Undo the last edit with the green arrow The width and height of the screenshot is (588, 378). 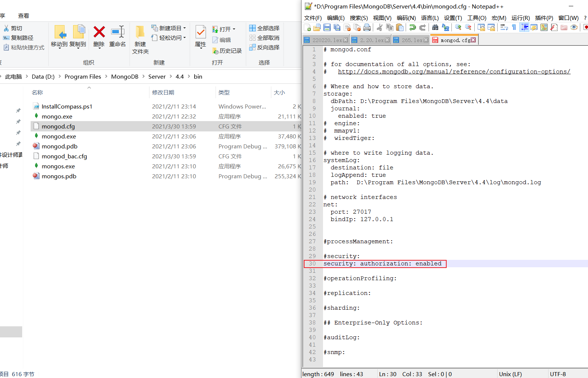[x=412, y=27]
